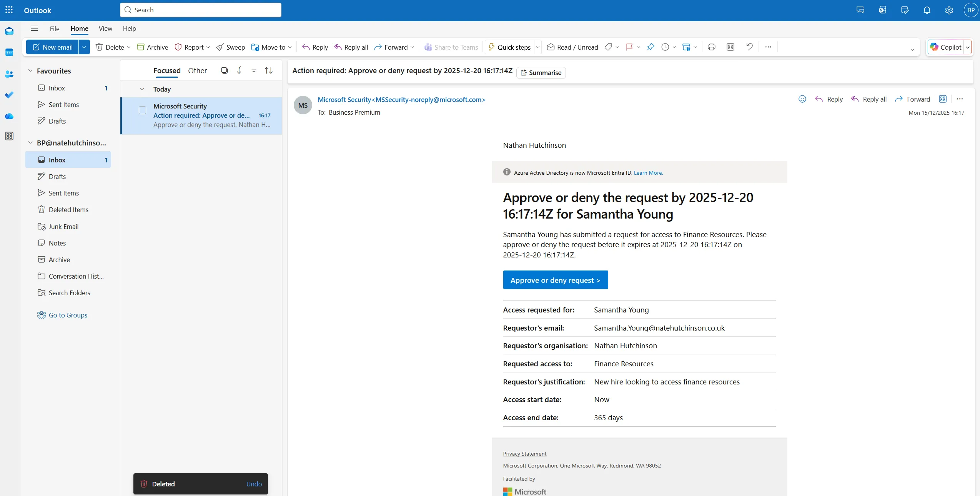Viewport: 980px width, 496px height.
Task: Open the OneNote feed icon in the header
Action: click(882, 10)
